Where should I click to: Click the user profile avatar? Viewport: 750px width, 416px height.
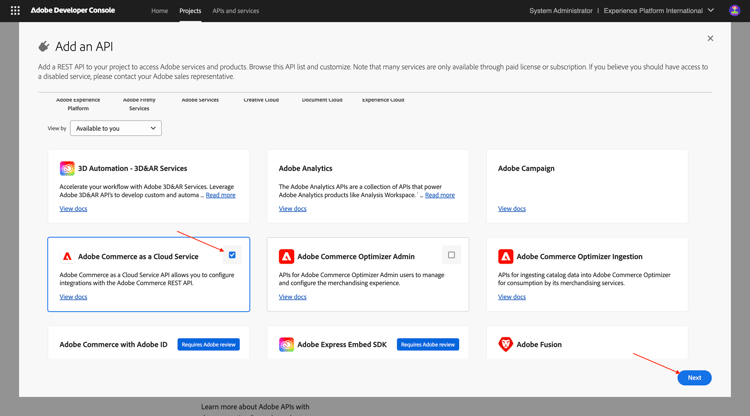coord(735,11)
